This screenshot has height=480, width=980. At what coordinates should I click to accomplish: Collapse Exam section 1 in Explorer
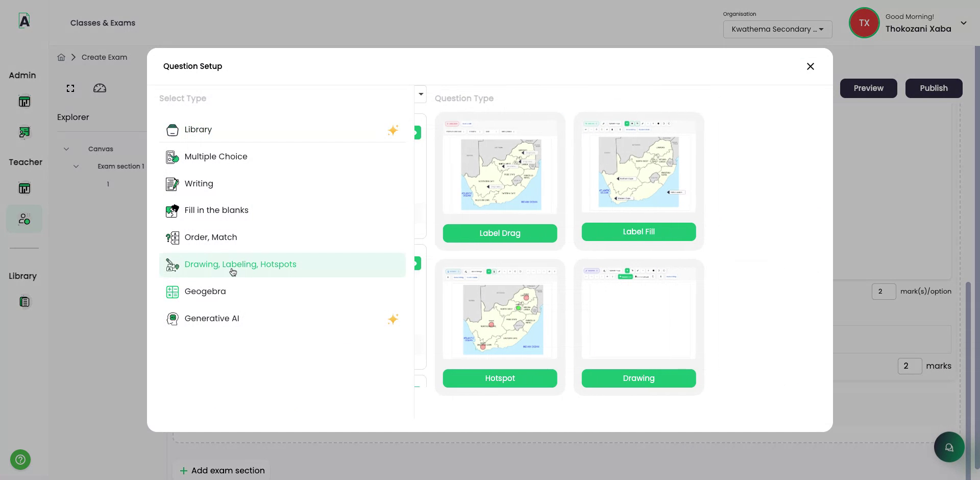pos(76,166)
